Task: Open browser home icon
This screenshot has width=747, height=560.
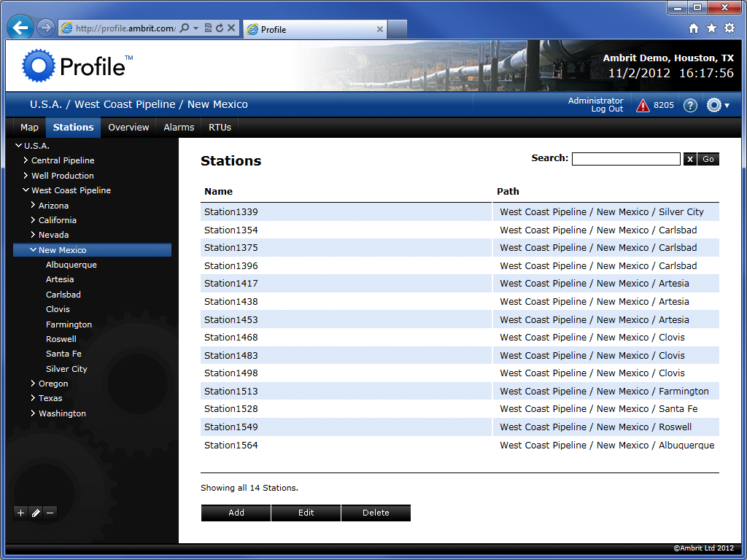Action: 694,28
